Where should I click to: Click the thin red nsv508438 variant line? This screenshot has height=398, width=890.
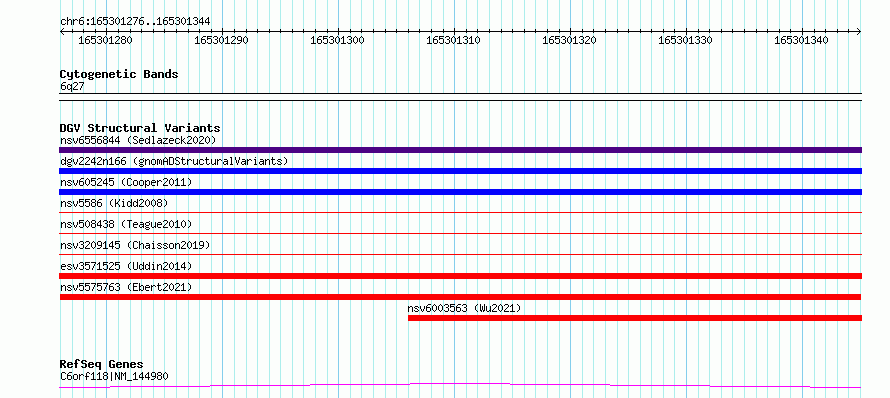(x=460, y=233)
